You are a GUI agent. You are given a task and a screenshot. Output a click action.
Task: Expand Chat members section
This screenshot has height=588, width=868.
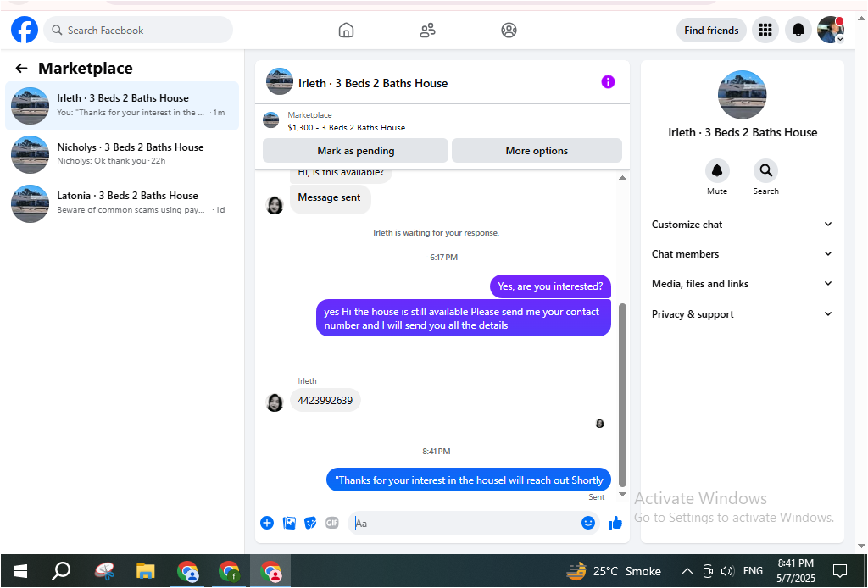742,254
